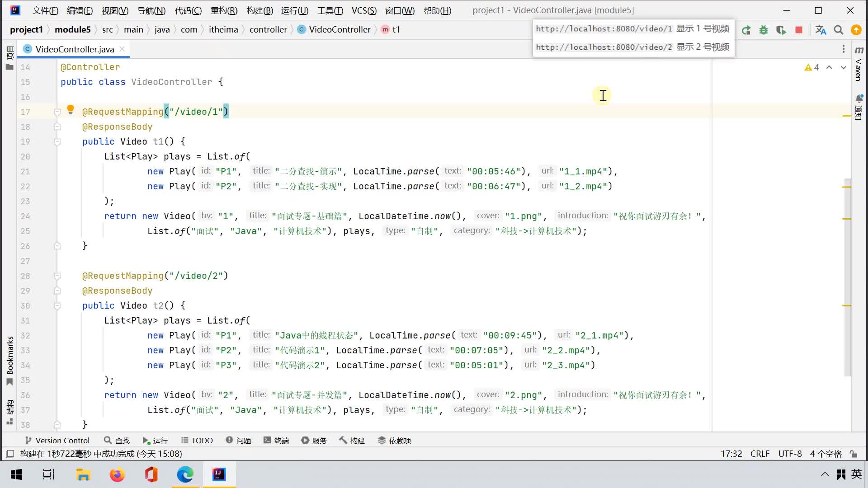Open the 查找 tool window
Screen dimensions: 868x488
(117, 441)
